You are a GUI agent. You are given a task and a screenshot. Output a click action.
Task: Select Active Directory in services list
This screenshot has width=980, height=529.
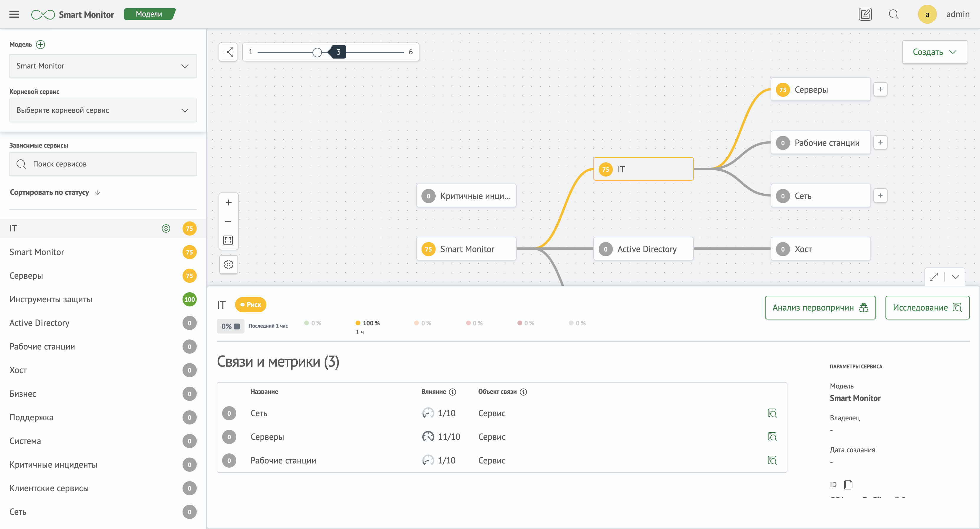click(x=103, y=323)
